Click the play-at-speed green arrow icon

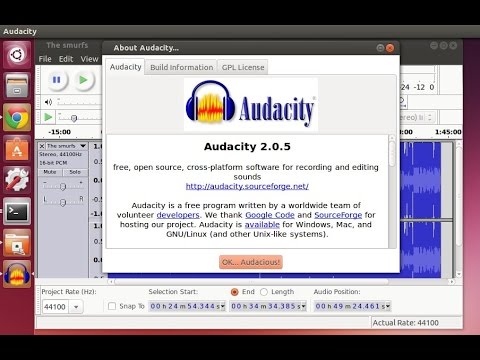click(48, 117)
